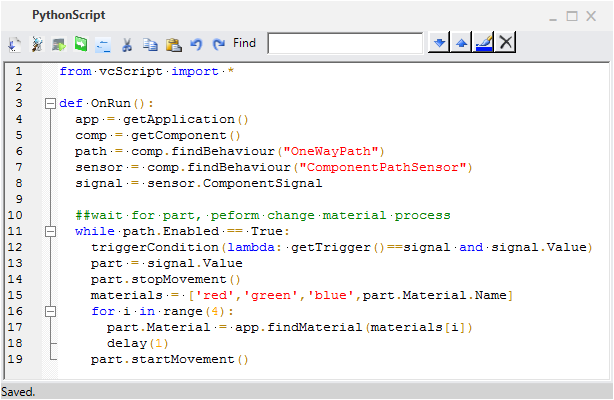Screen dimensions: 614x400
Task: Collapse the def OnRun() code block
Action: [x=49, y=103]
